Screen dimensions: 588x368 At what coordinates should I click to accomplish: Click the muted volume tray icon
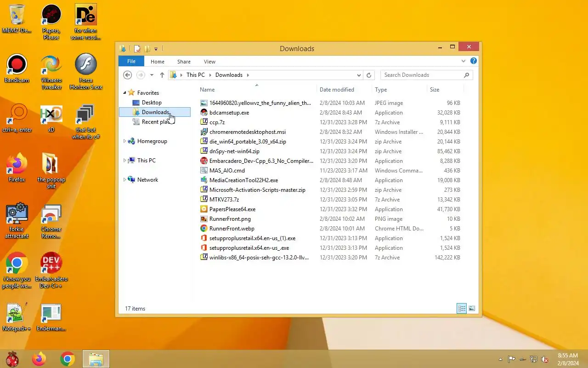click(x=545, y=359)
